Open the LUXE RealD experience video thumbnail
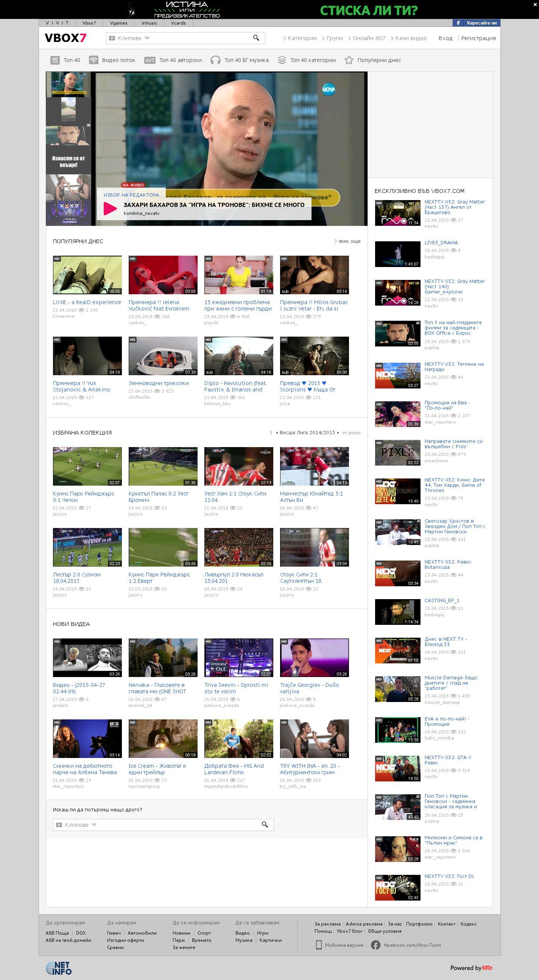Screen dimensions: 539x980 [x=87, y=275]
